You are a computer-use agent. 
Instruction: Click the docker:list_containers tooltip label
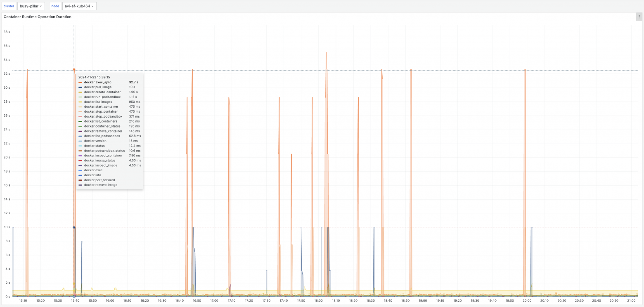101,121
